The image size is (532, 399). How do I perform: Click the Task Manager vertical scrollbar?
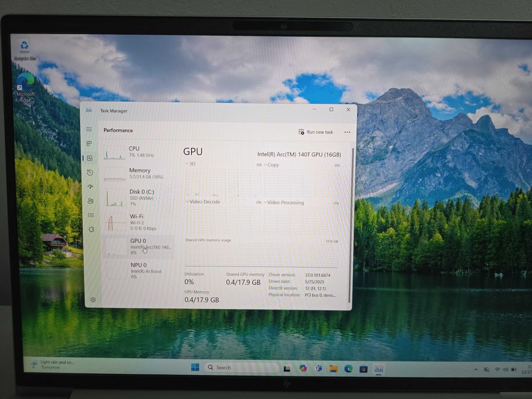[351, 224]
